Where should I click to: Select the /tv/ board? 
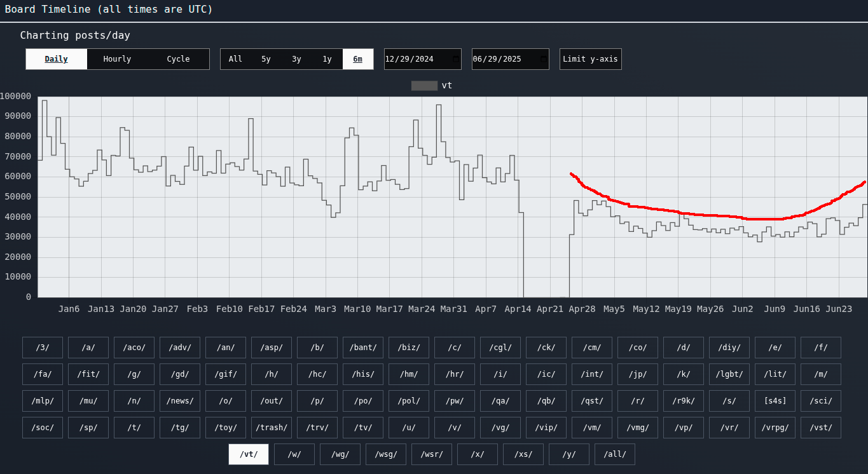(x=363, y=428)
